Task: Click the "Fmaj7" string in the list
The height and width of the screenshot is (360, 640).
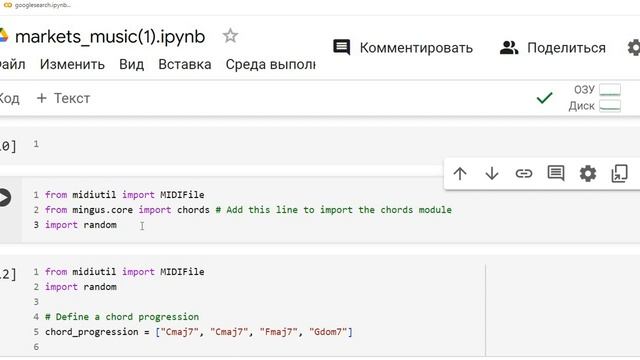Action: click(x=278, y=332)
